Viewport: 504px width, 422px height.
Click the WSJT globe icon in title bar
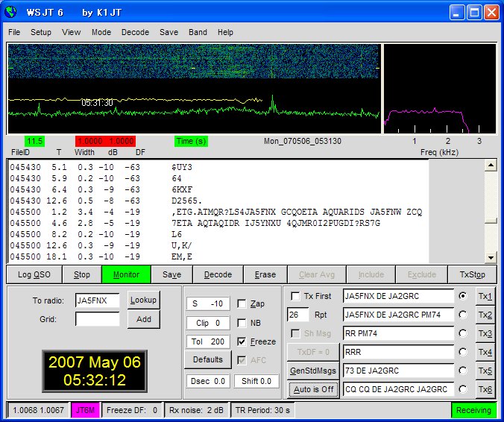pyautogui.click(x=10, y=12)
